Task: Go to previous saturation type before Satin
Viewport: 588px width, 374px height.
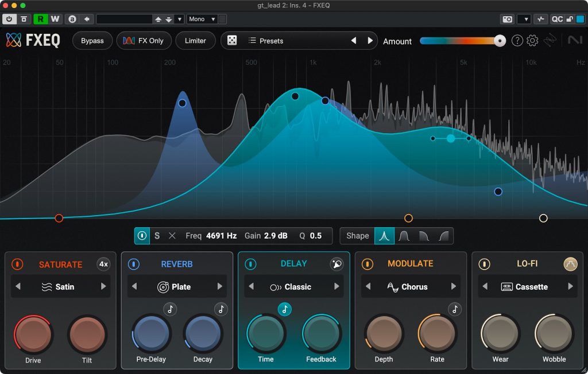Action: tap(17, 287)
